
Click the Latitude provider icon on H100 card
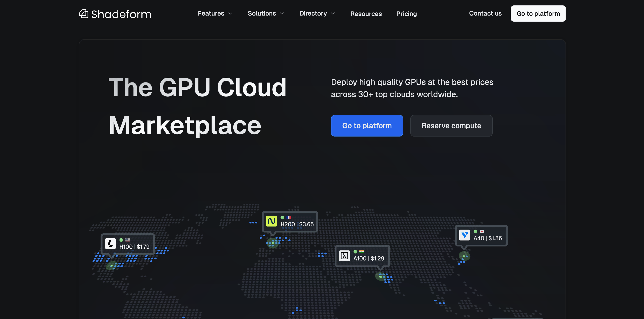[110, 243]
